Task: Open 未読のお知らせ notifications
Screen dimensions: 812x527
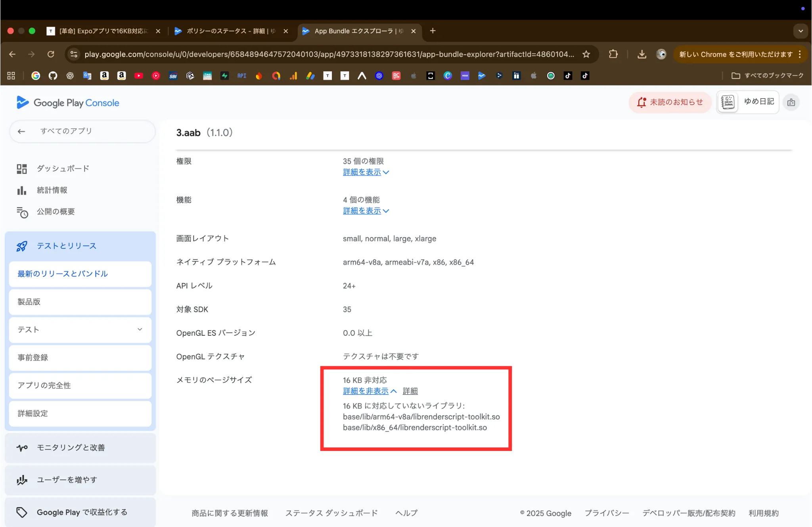Action: [x=670, y=102]
